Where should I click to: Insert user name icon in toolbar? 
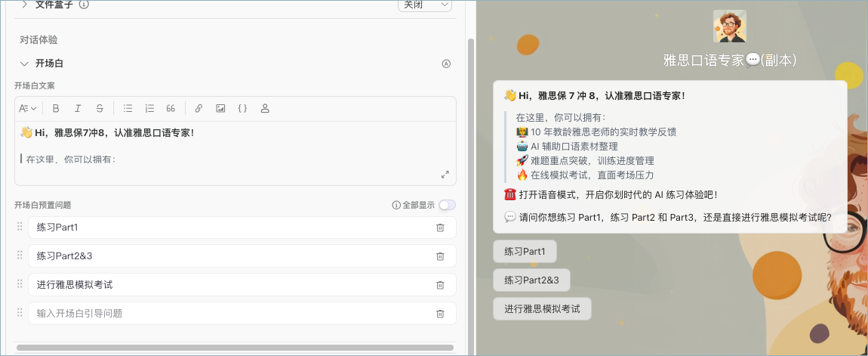click(265, 109)
